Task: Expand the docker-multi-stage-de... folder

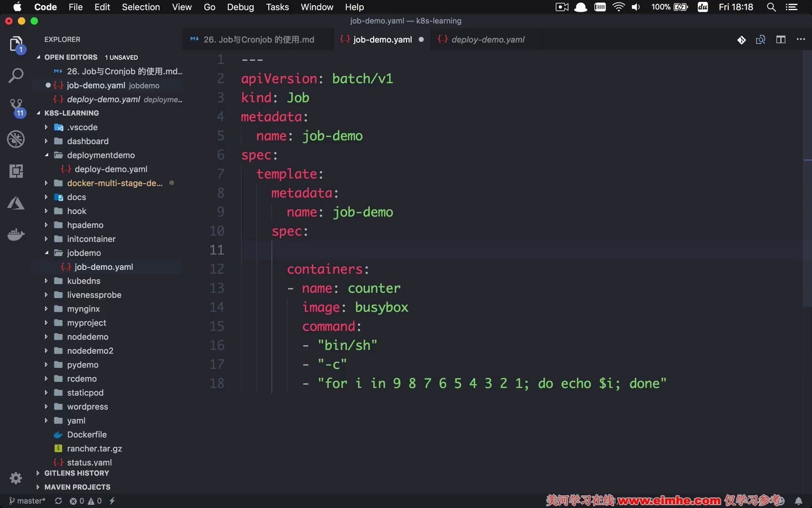Action: 115,183
